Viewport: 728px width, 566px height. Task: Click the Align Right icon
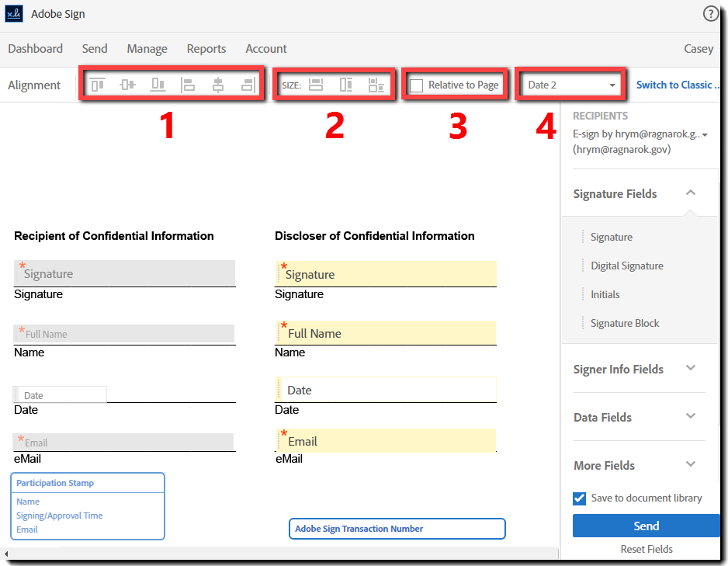click(x=250, y=85)
